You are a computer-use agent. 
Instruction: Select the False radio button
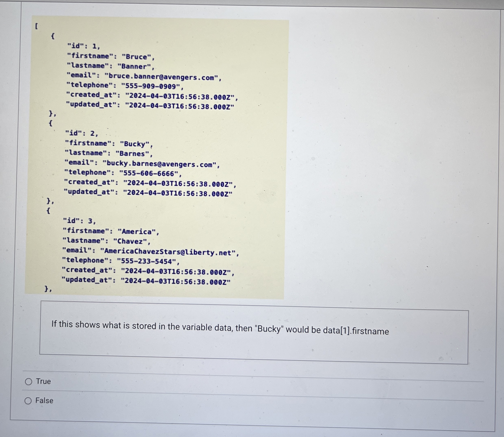29,401
